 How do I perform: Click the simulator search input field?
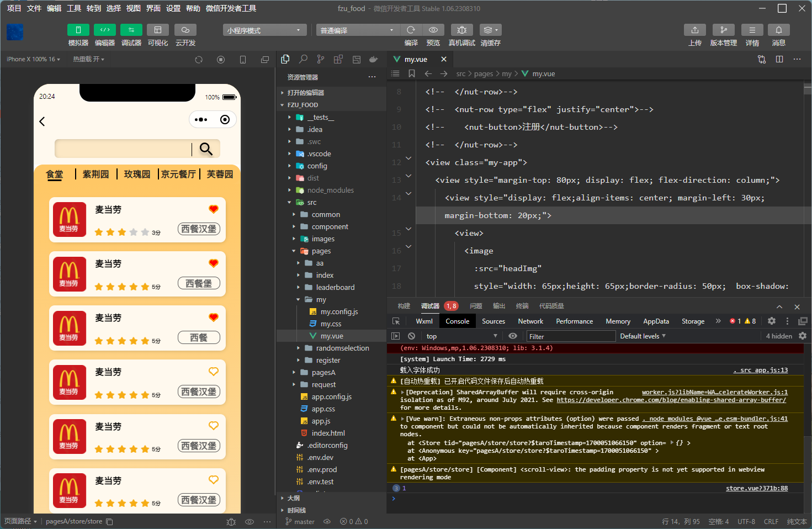123,149
